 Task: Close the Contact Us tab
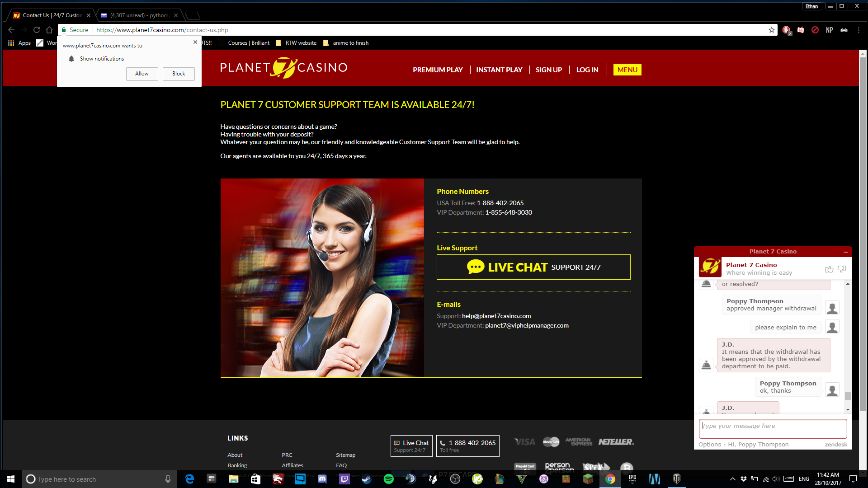coord(89,15)
